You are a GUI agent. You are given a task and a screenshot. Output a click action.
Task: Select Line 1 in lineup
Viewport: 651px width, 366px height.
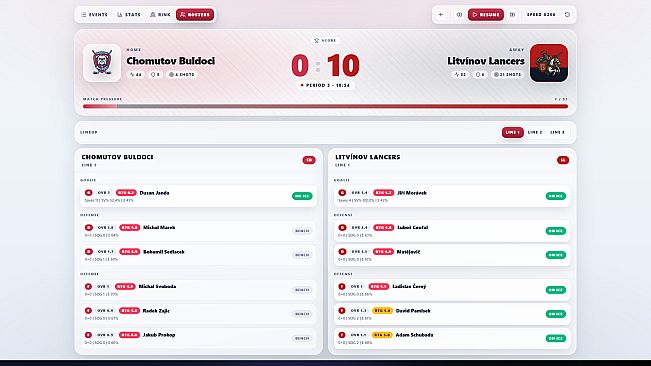click(x=513, y=132)
